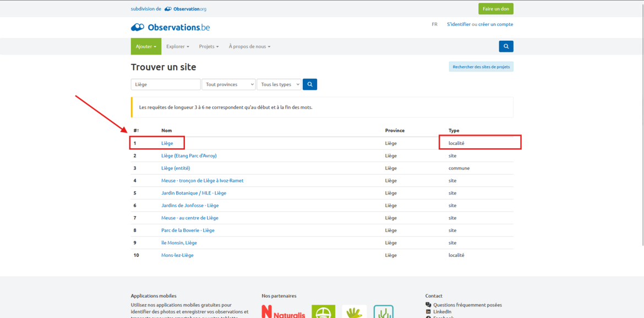Open the Naturalis partner logo

click(x=283, y=312)
